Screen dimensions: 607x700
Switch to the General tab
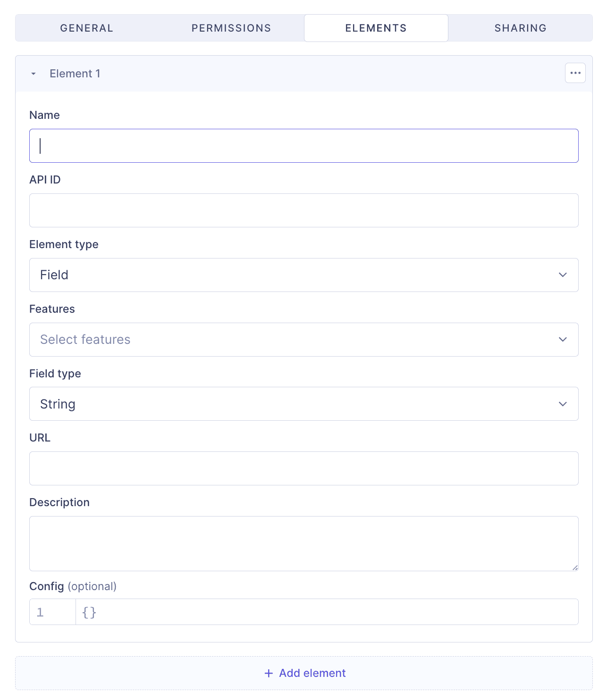tap(86, 28)
